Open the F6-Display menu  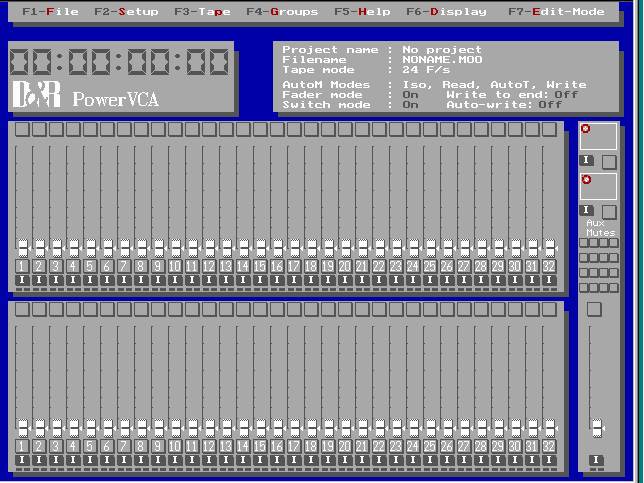[446, 12]
